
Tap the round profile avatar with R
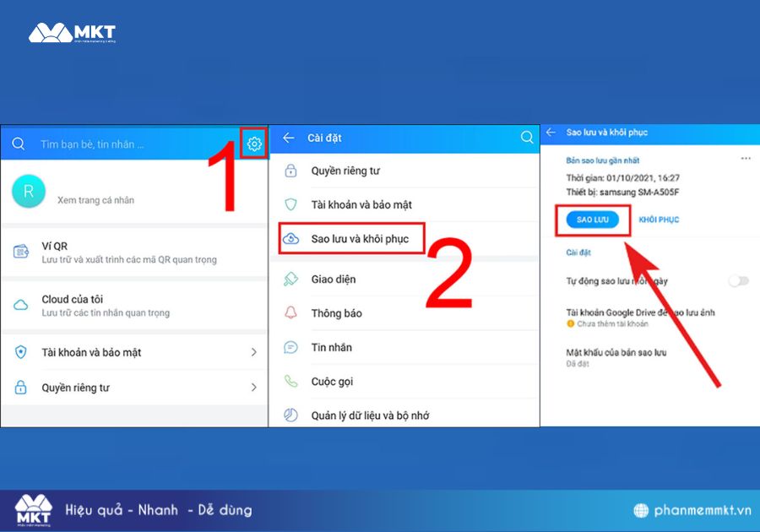(29, 193)
